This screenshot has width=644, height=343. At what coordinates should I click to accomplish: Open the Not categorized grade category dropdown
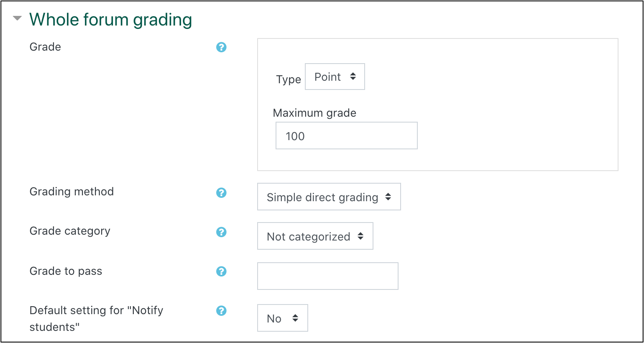pos(315,236)
